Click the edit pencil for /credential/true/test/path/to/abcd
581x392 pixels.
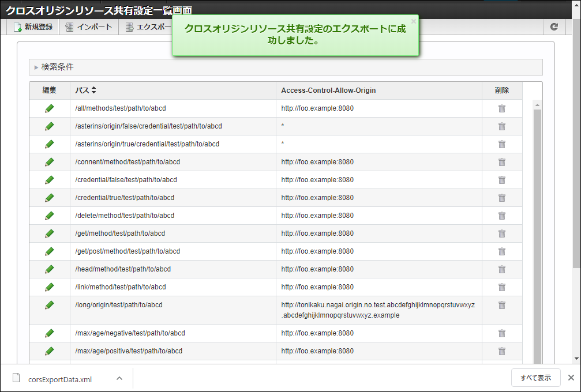(49, 197)
